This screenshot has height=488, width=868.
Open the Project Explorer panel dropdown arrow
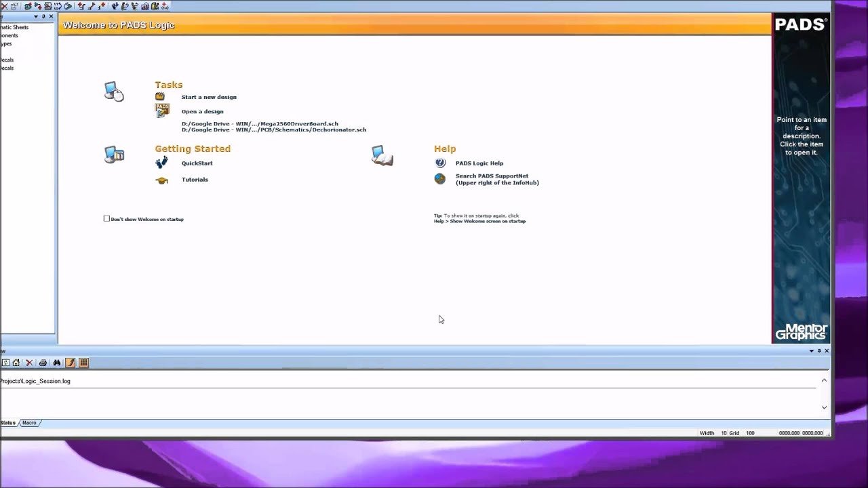[36, 16]
